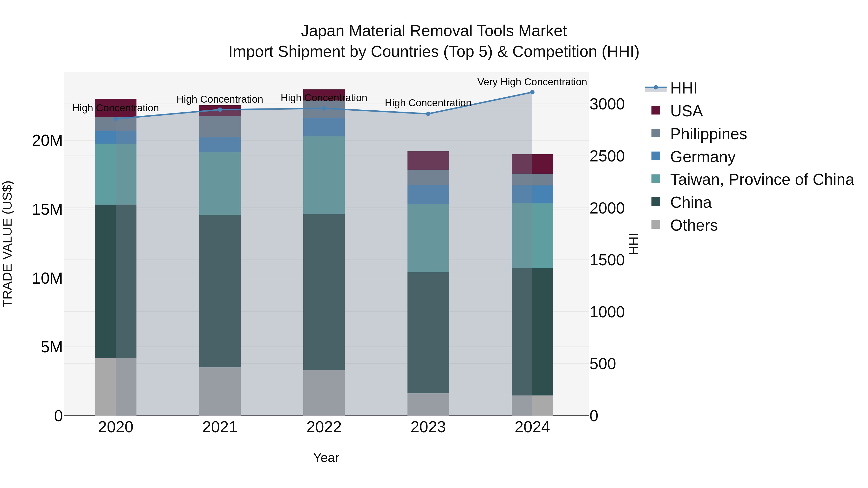Select the Others segment of 2020 bar

click(116, 387)
